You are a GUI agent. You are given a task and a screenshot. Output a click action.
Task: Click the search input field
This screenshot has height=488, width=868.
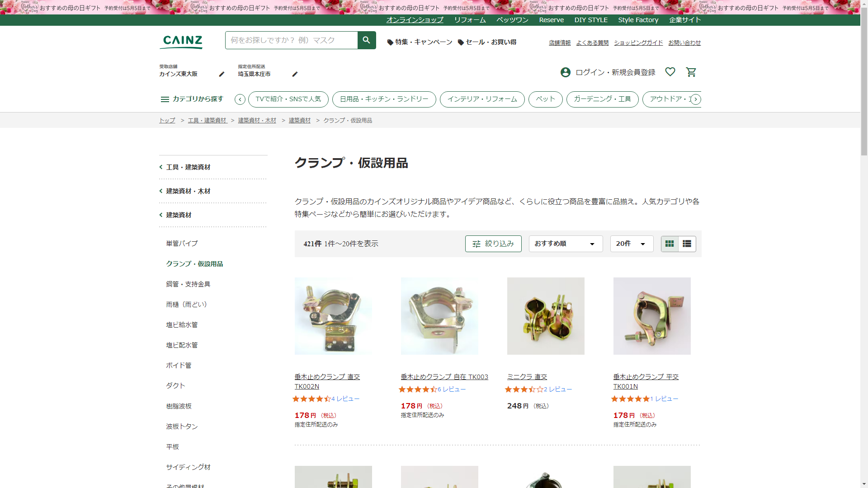(x=291, y=40)
